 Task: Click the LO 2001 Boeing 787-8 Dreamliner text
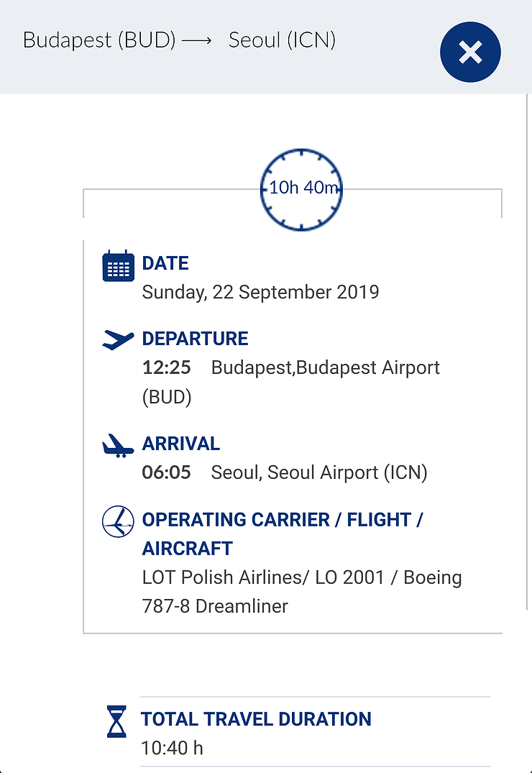coord(302,592)
